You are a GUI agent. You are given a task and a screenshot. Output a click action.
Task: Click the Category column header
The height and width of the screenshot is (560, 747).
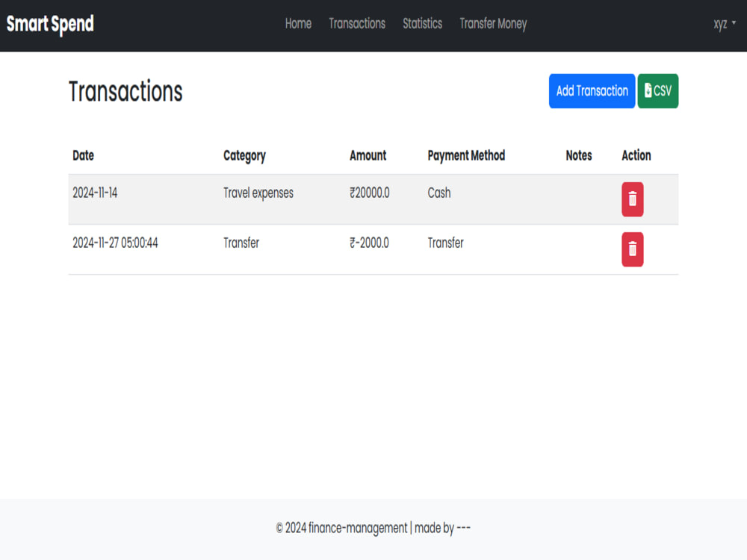click(244, 156)
